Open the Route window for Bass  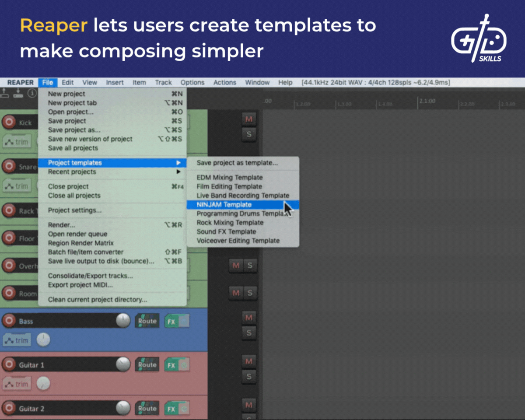coord(147,321)
